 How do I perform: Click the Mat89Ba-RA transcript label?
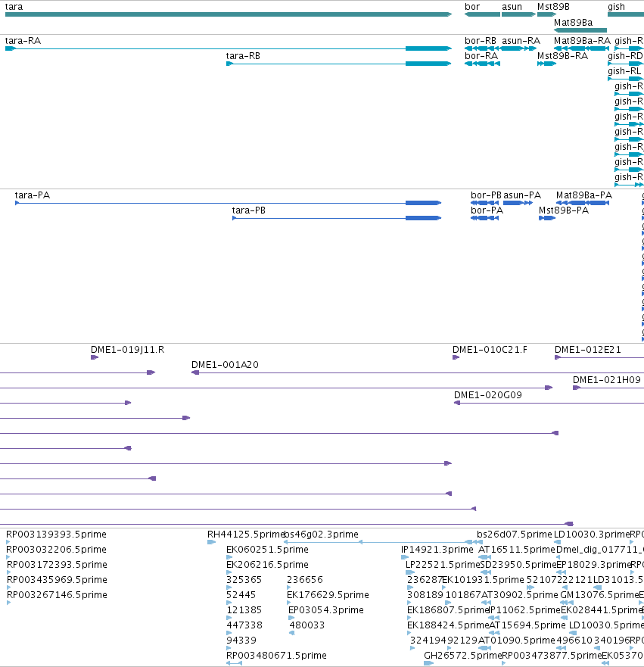582,41
